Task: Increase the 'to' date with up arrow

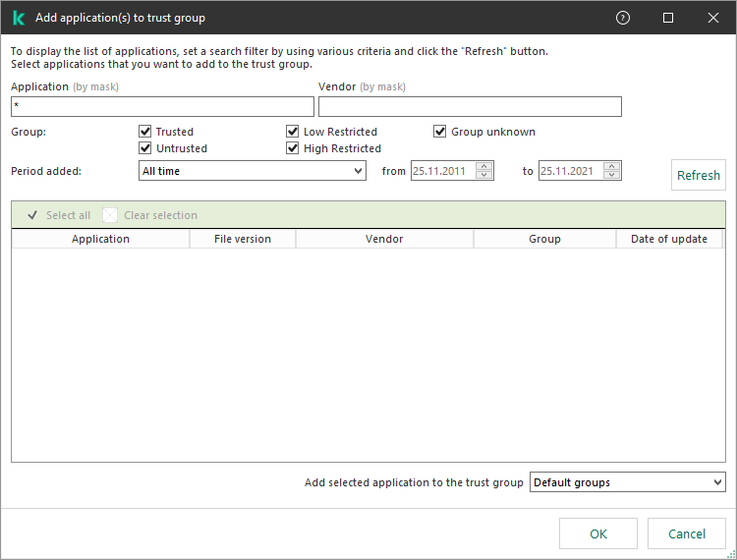Action: click(x=612, y=166)
